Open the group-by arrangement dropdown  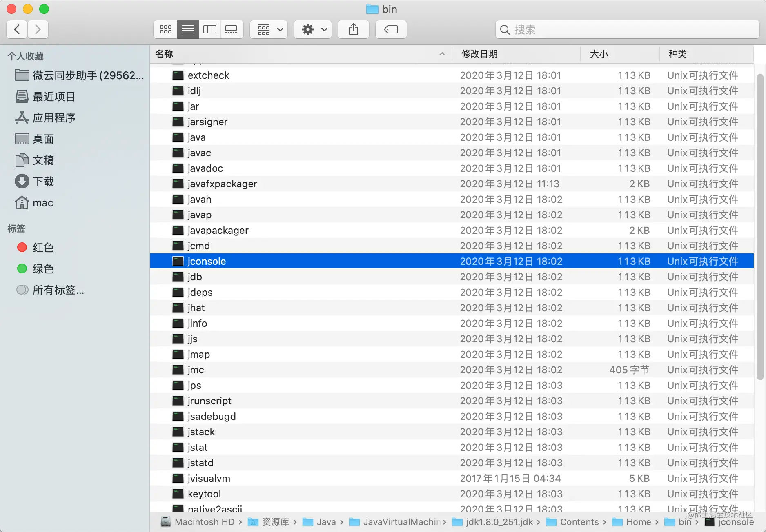269,29
